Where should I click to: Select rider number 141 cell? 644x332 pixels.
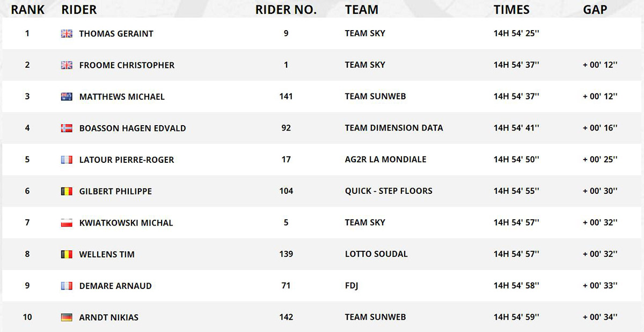286,96
